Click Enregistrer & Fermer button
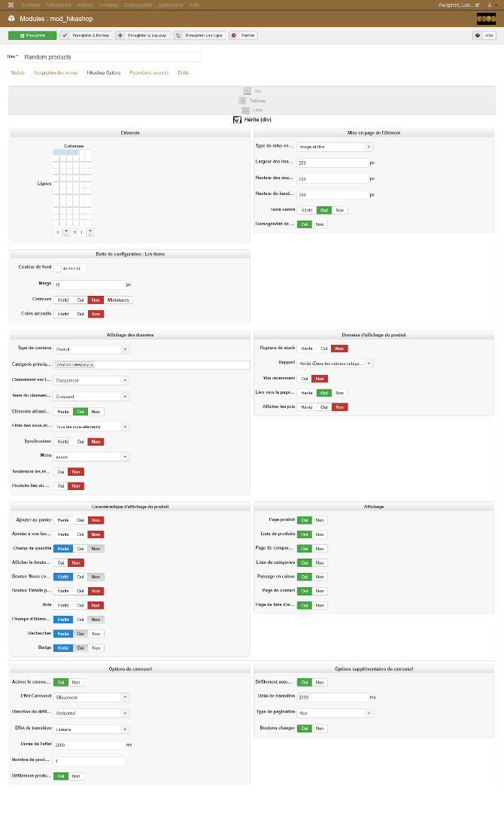Viewport: 504px width, 813px height. click(86, 35)
